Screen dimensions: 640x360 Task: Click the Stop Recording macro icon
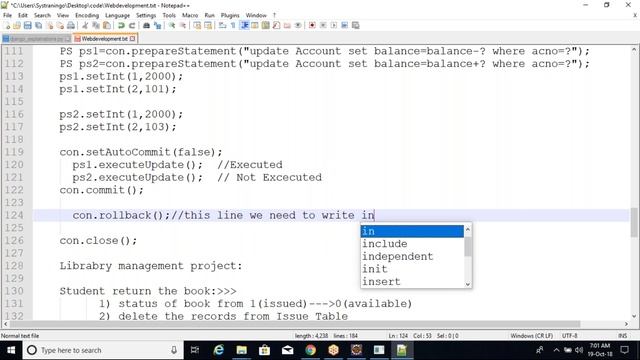point(323,25)
